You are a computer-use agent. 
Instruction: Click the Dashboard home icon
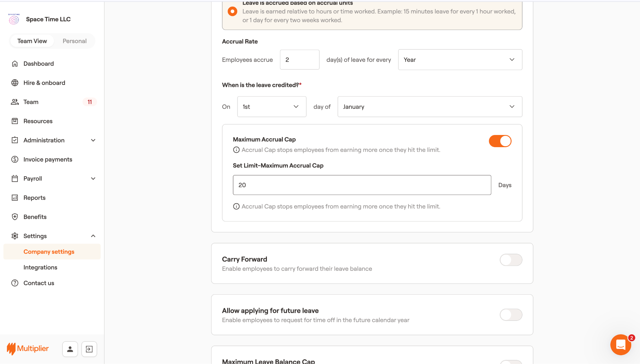pyautogui.click(x=15, y=64)
